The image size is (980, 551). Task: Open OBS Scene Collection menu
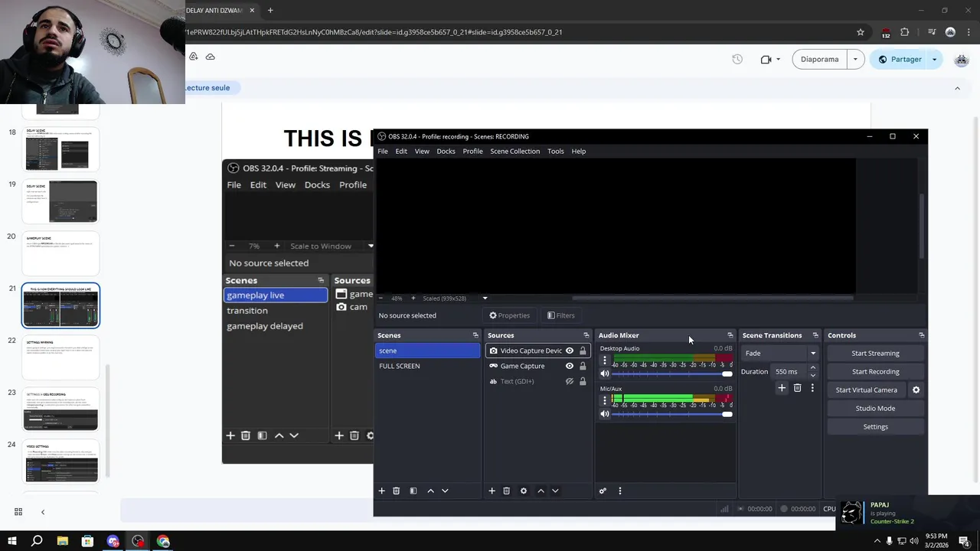514,151
